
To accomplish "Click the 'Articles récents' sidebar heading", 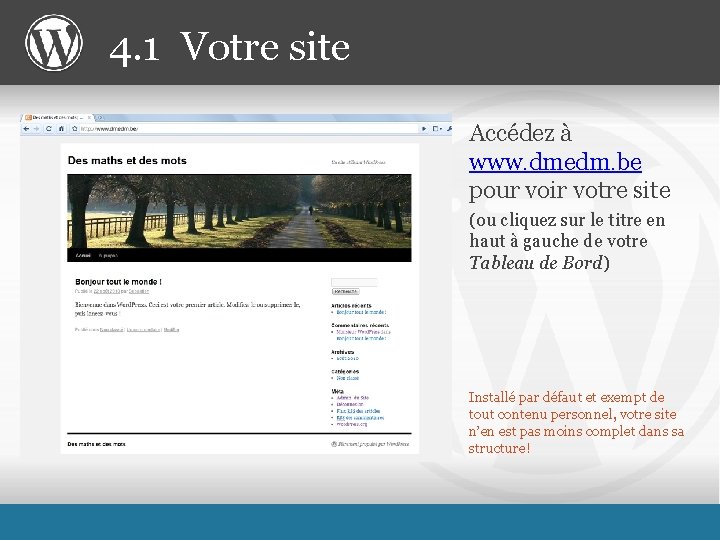I will [351, 305].
